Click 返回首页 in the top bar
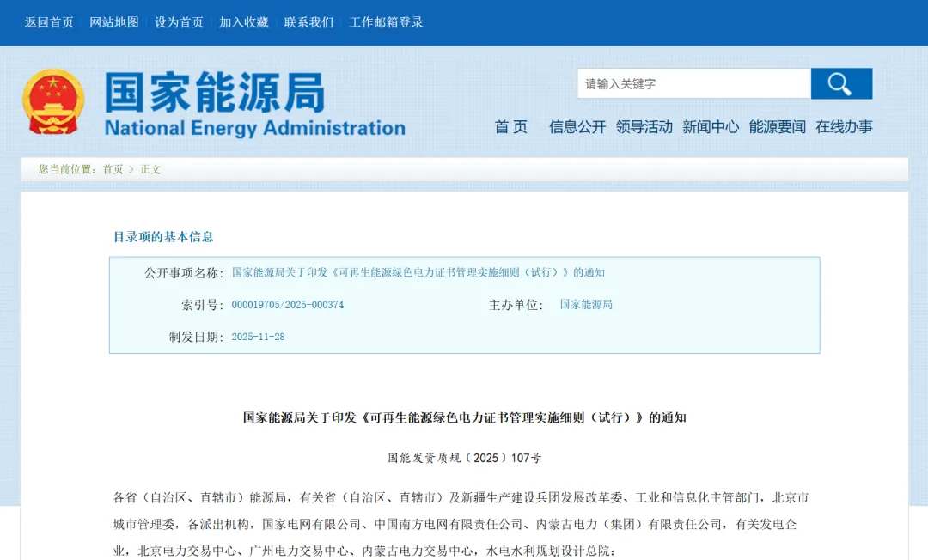The height and width of the screenshot is (560, 928). [49, 22]
